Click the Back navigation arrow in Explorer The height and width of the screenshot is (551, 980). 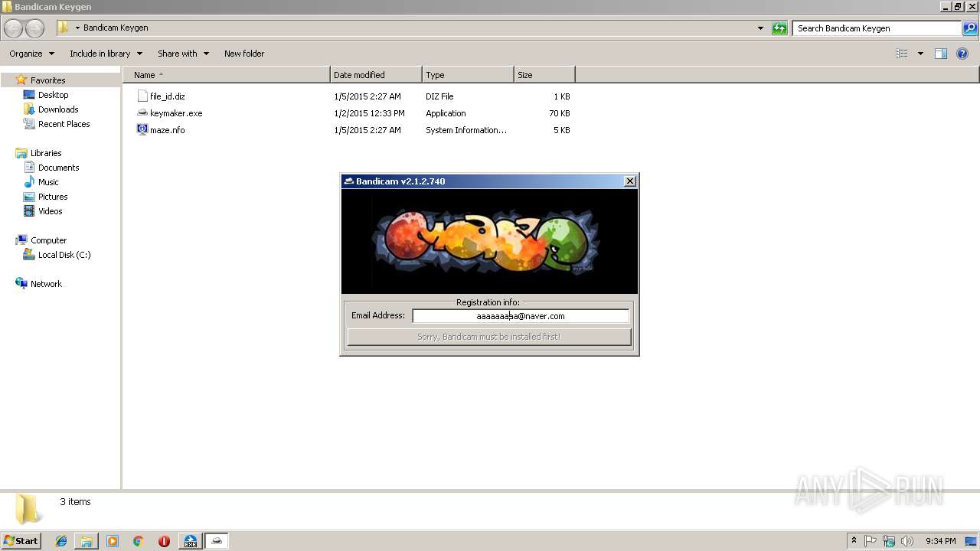point(14,28)
